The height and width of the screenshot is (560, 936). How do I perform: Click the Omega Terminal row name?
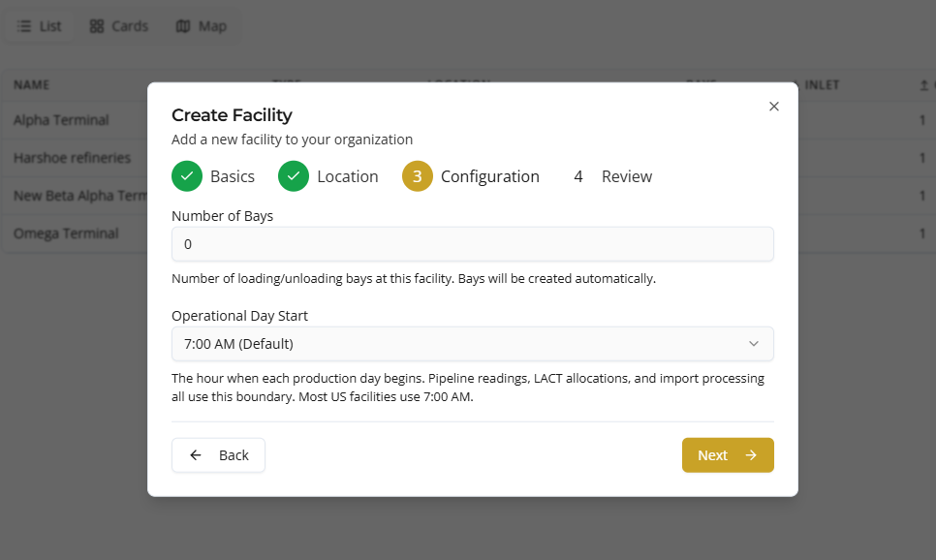[66, 233]
